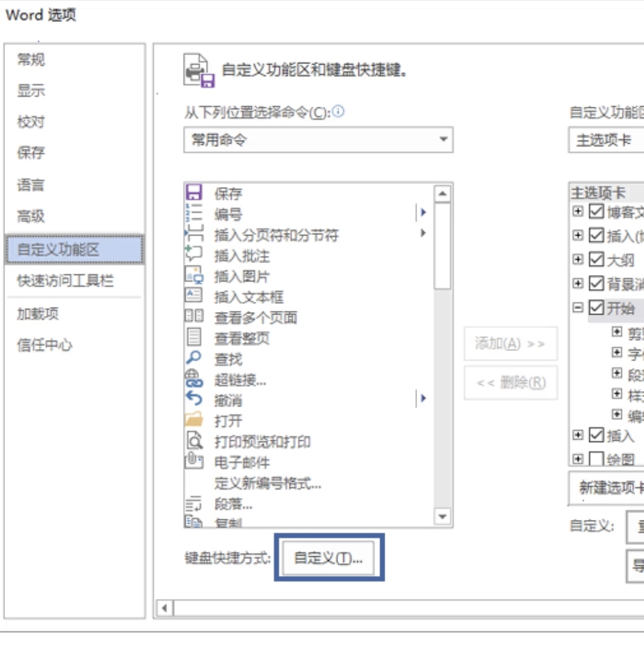Click the 插入图片 picture icon

click(x=194, y=275)
